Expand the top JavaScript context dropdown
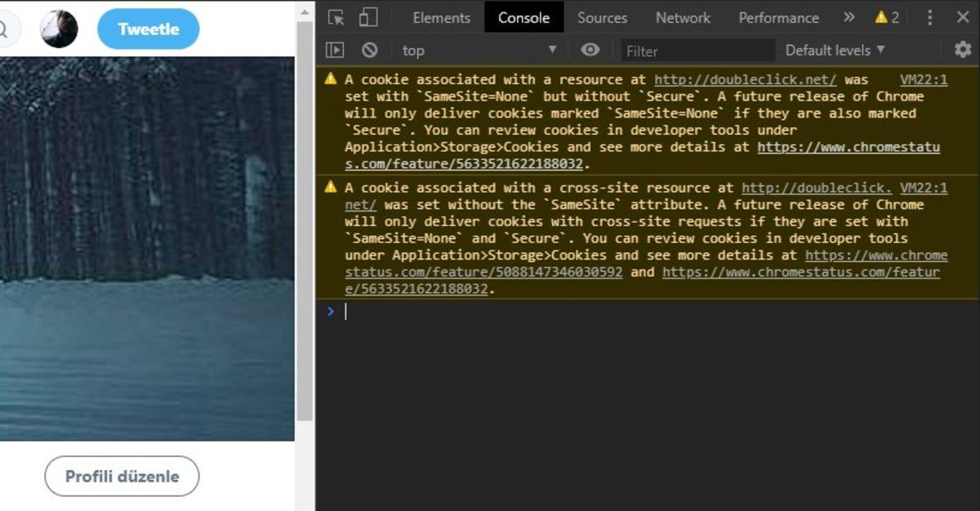Screen dimensions: 980x511 tap(479, 51)
